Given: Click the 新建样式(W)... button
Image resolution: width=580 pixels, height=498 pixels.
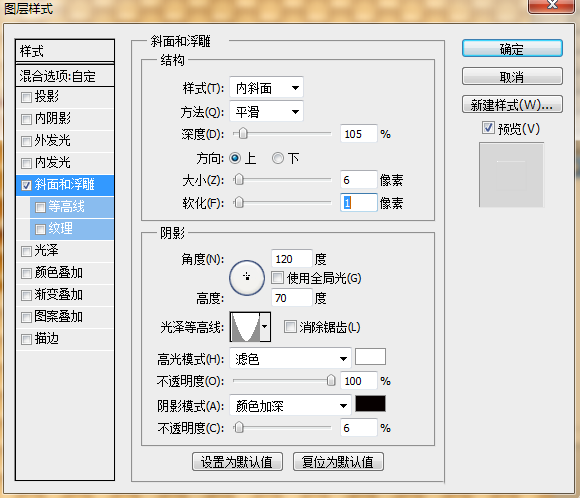Looking at the screenshot, I should coord(512,105).
